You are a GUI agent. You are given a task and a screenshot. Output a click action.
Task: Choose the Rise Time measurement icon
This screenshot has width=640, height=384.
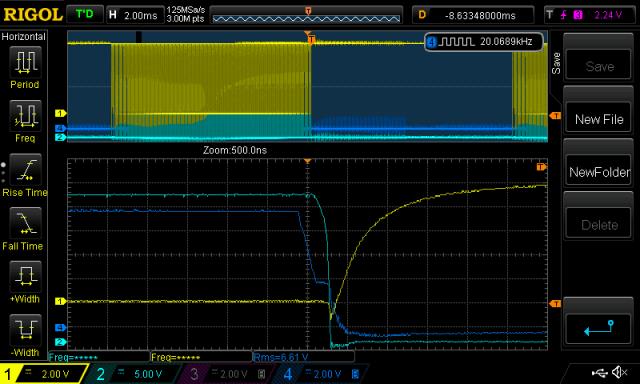[25, 170]
